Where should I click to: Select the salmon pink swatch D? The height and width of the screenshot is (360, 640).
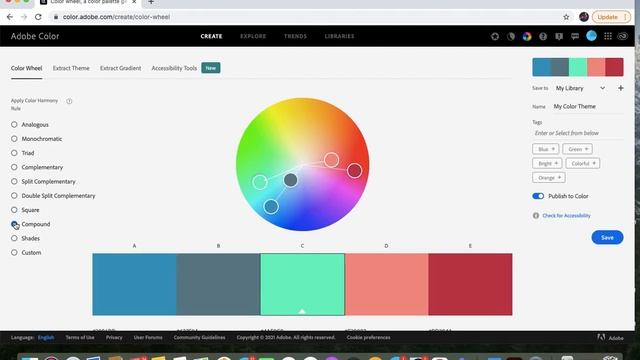point(387,284)
